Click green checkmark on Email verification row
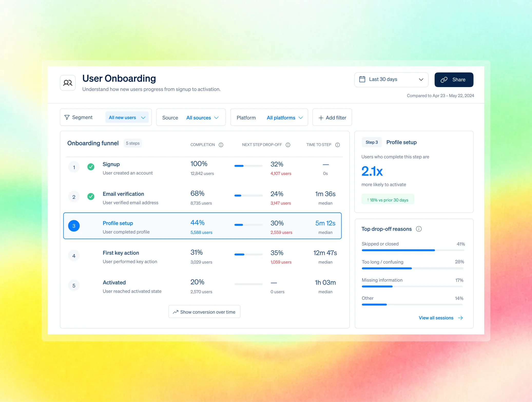 point(91,197)
